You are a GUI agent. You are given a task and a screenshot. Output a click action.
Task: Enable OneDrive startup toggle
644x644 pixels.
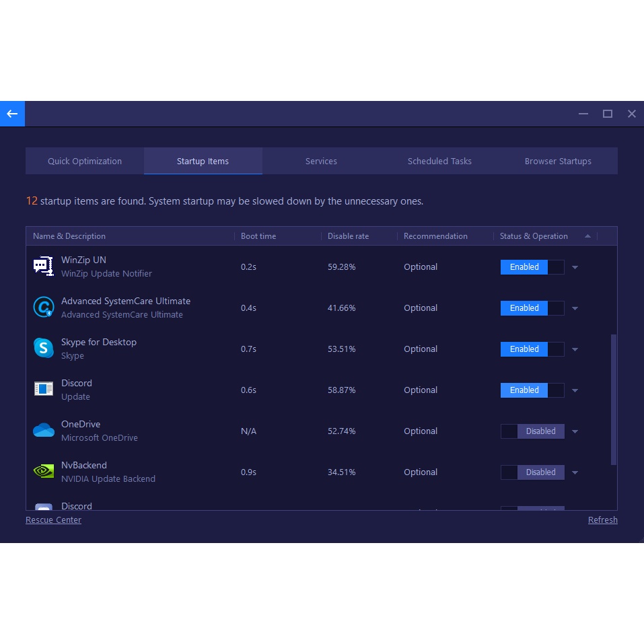click(x=532, y=431)
